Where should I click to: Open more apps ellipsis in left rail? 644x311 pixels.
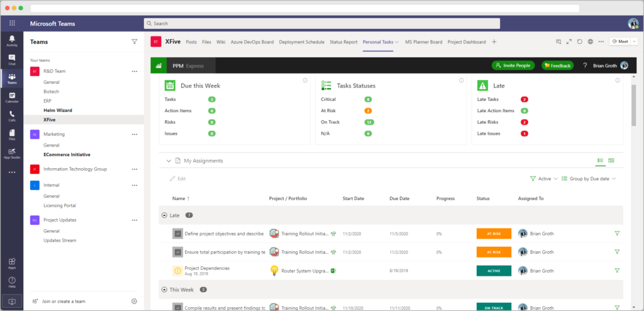[x=12, y=172]
